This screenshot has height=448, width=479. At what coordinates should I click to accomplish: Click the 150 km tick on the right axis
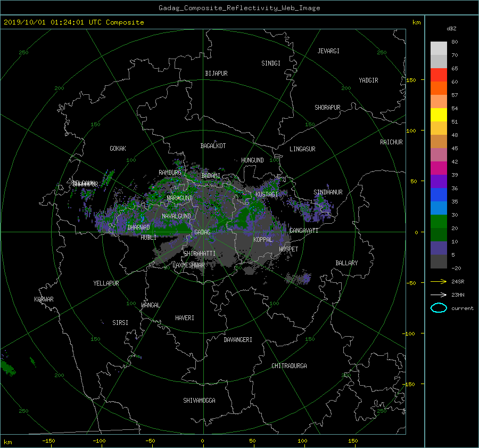[x=411, y=80]
